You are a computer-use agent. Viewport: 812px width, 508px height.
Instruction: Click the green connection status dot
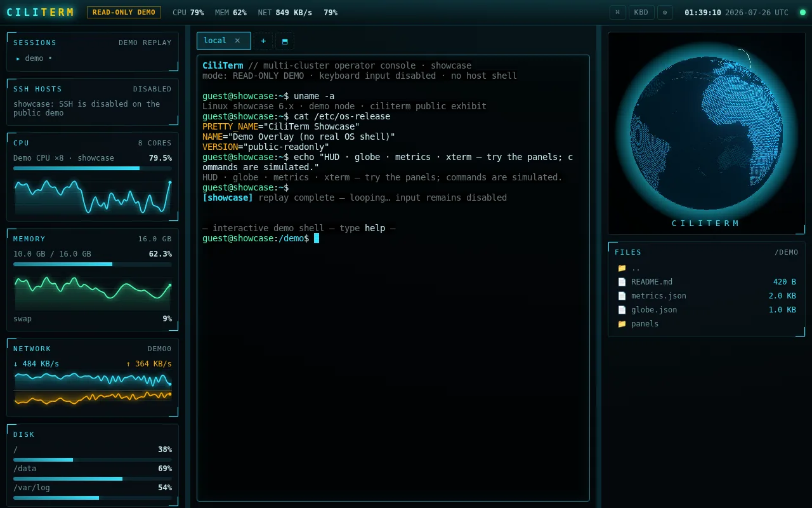click(802, 13)
